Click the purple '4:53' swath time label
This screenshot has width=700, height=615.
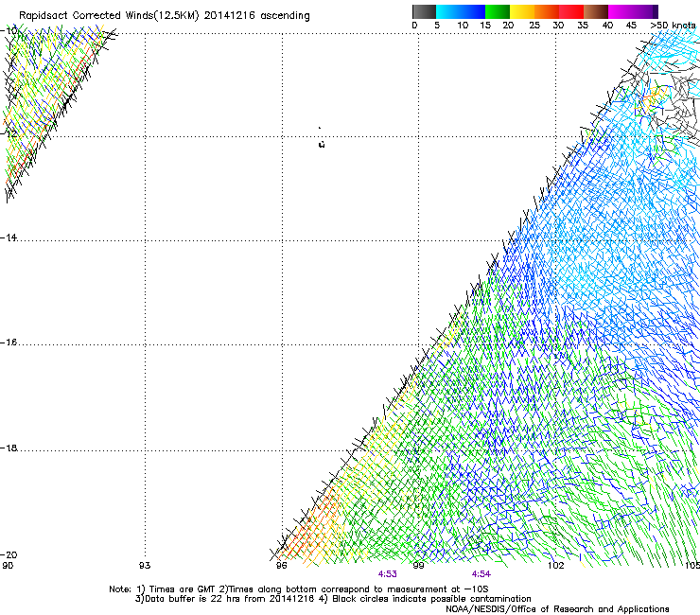click(387, 574)
